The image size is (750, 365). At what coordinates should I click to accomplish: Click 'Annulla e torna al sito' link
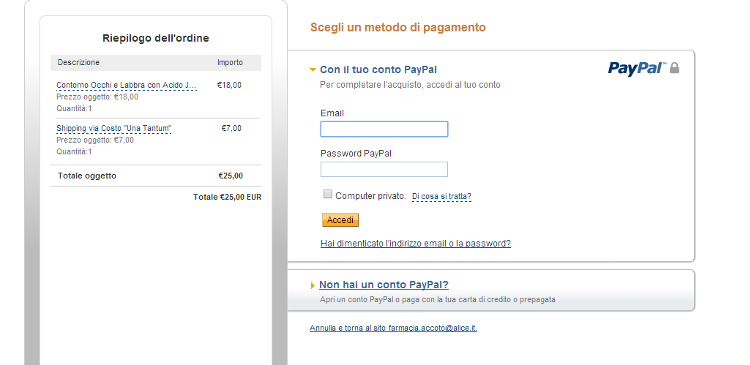coord(393,328)
